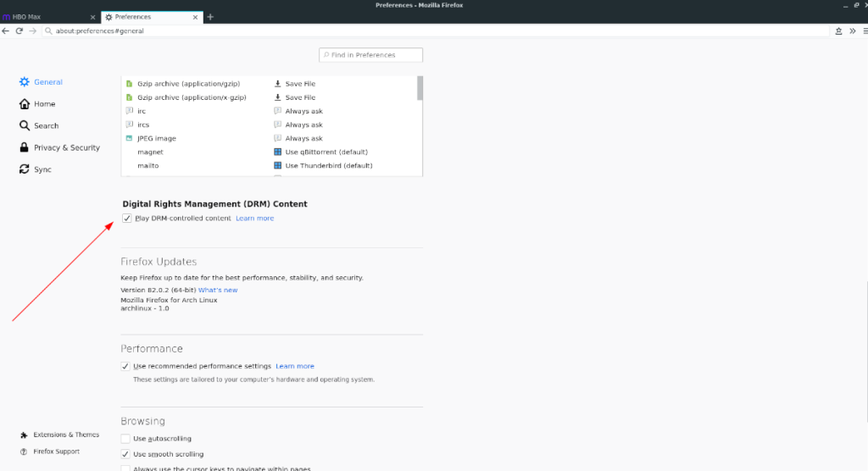Screen dimensions: 868x471
Task: Reload the page with the refresh icon
Action: (x=19, y=30)
